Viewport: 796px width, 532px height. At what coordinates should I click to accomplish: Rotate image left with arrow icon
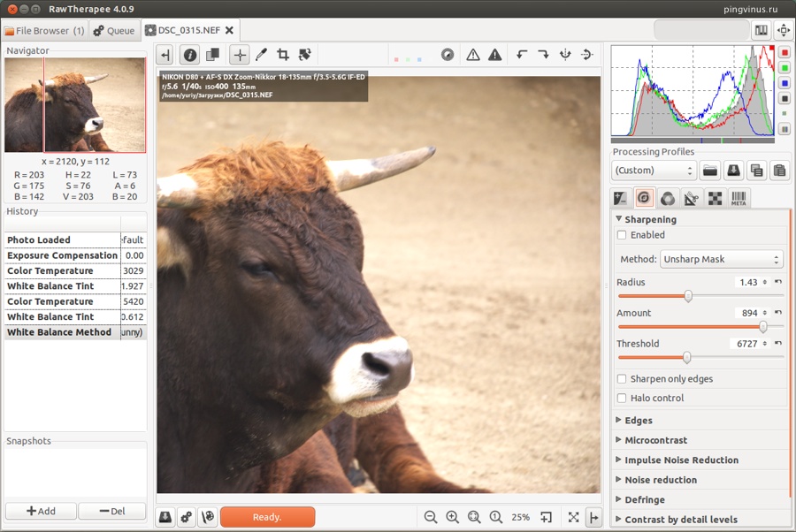(x=522, y=55)
